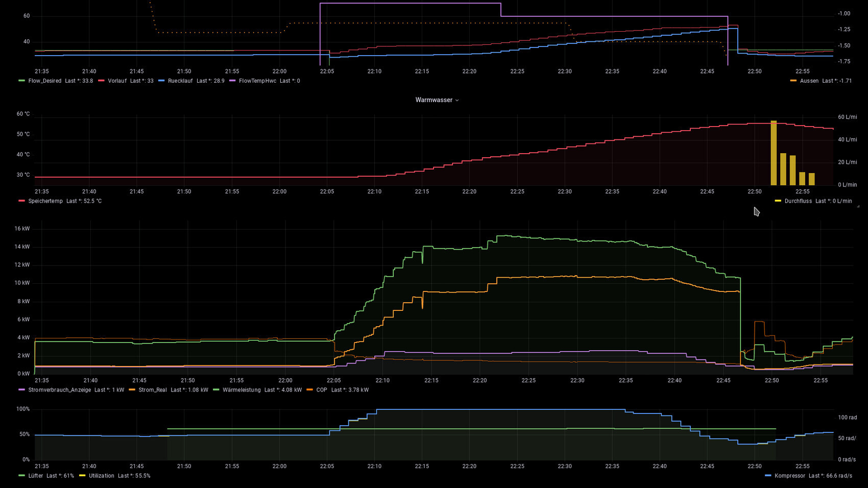Select the COP legend entry

322,390
